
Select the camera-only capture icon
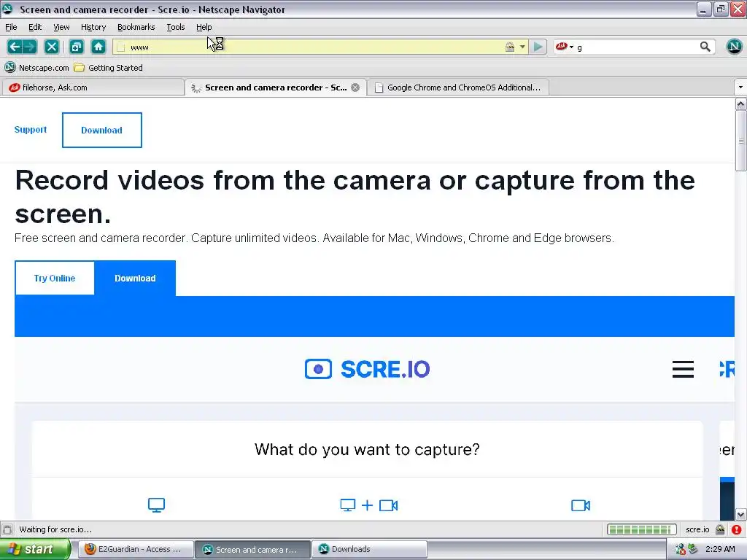tap(581, 505)
